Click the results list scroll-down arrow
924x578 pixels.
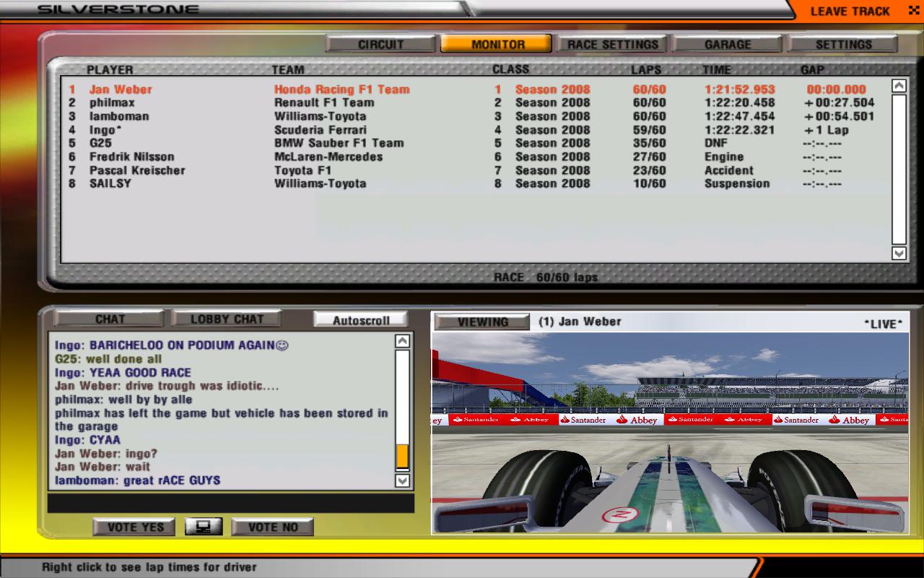899,253
